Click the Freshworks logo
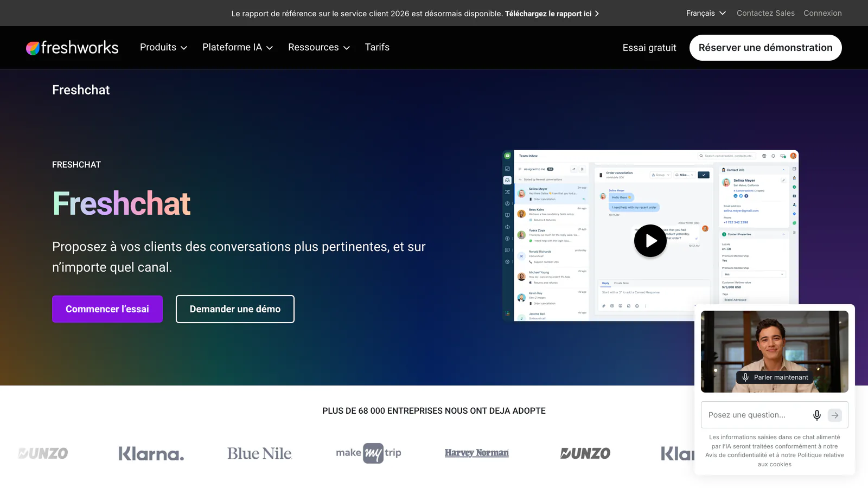This screenshot has width=868, height=488. (72, 48)
